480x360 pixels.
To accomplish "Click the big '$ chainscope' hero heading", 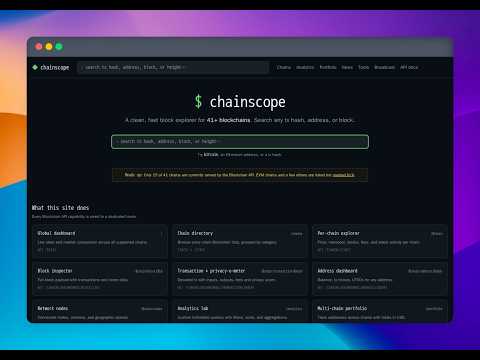I will point(240,102).
